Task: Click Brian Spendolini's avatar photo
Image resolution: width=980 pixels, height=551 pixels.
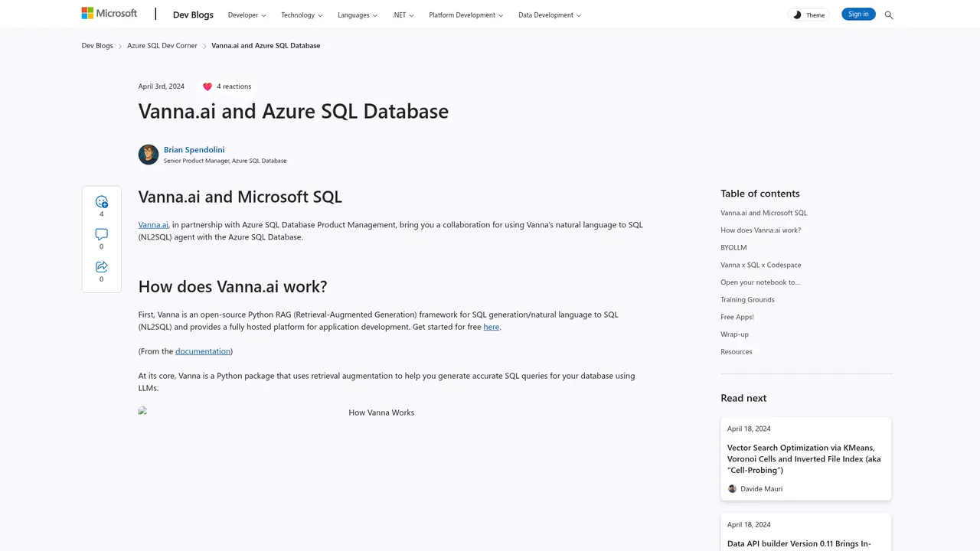Action: 149,155
